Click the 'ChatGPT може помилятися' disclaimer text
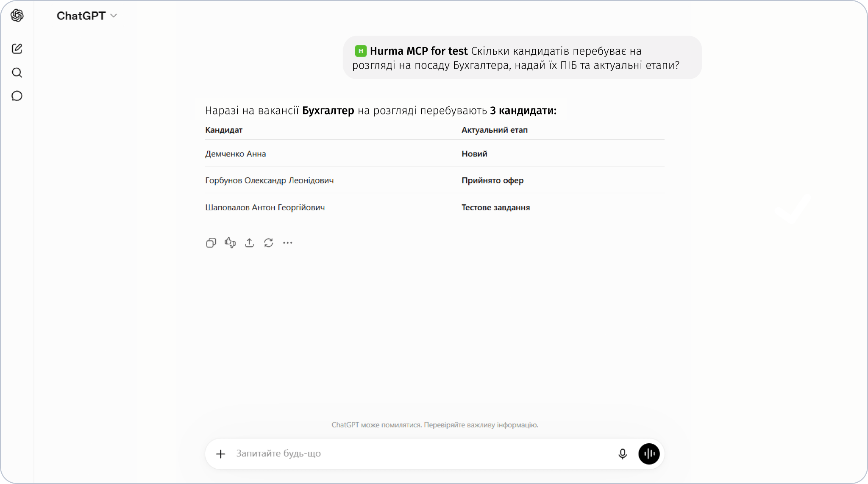868x484 pixels. (x=435, y=425)
